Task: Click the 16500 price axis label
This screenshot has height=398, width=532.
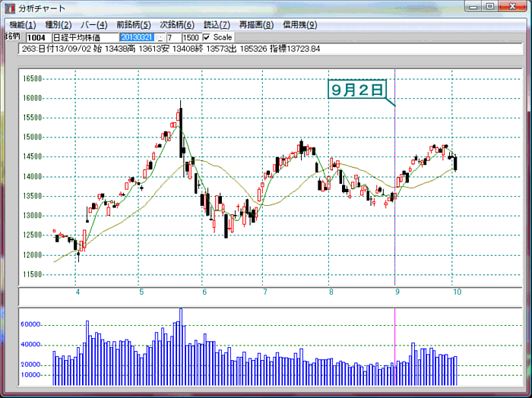Action: pyautogui.click(x=32, y=79)
